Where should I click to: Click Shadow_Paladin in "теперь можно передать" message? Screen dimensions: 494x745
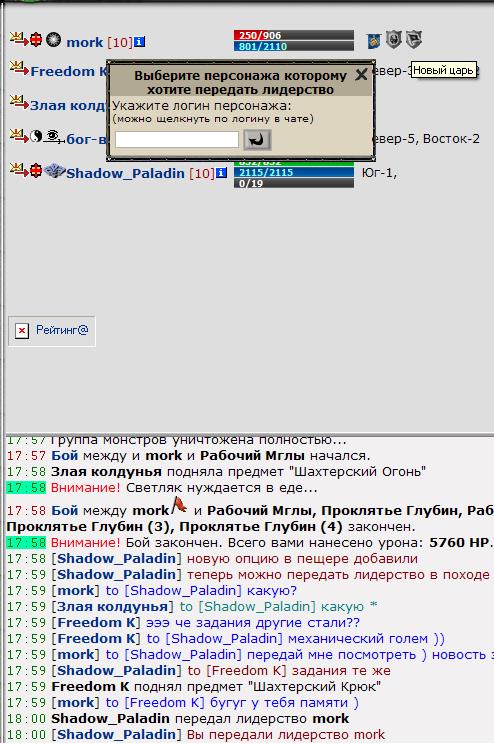[116, 574]
